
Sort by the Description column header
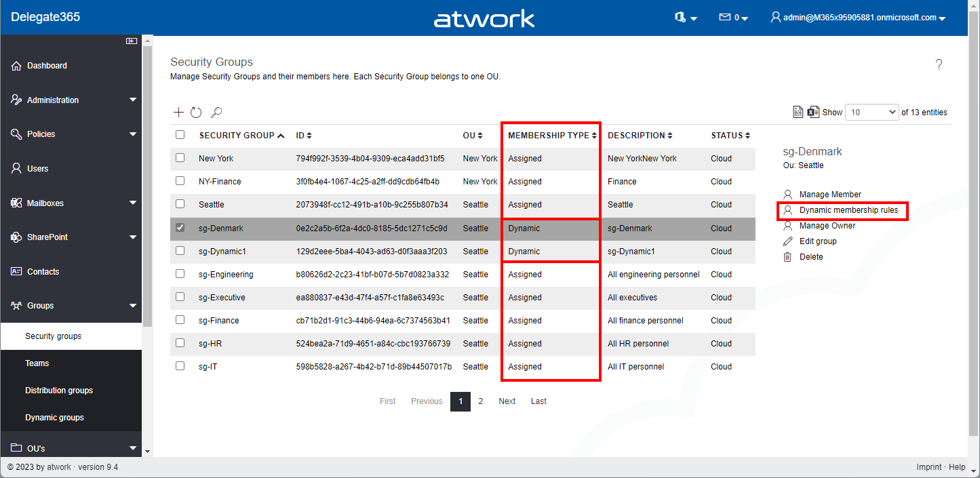(640, 136)
